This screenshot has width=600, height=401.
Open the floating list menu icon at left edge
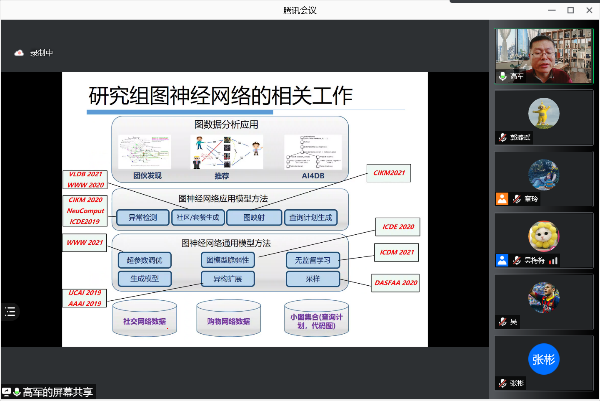pos(10,311)
